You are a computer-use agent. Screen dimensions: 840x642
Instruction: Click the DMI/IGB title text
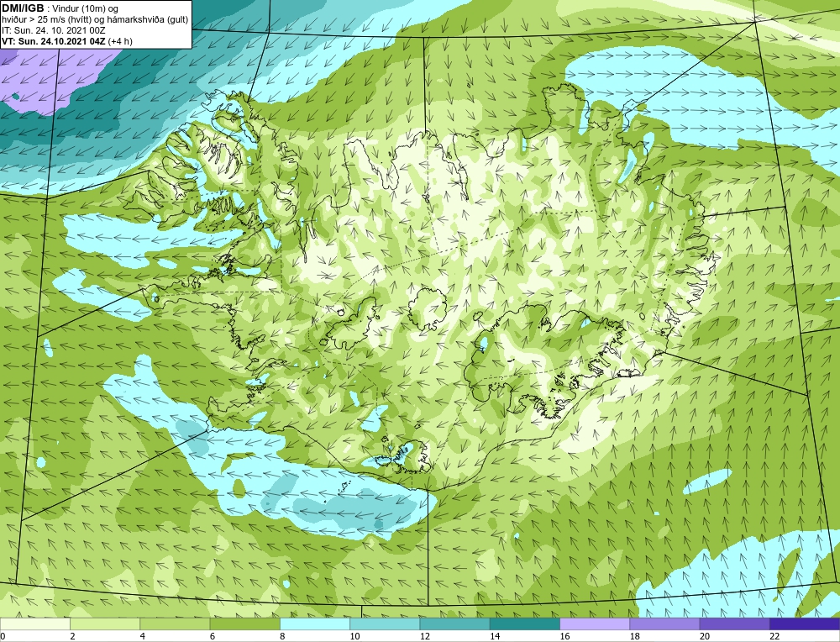coord(23,8)
